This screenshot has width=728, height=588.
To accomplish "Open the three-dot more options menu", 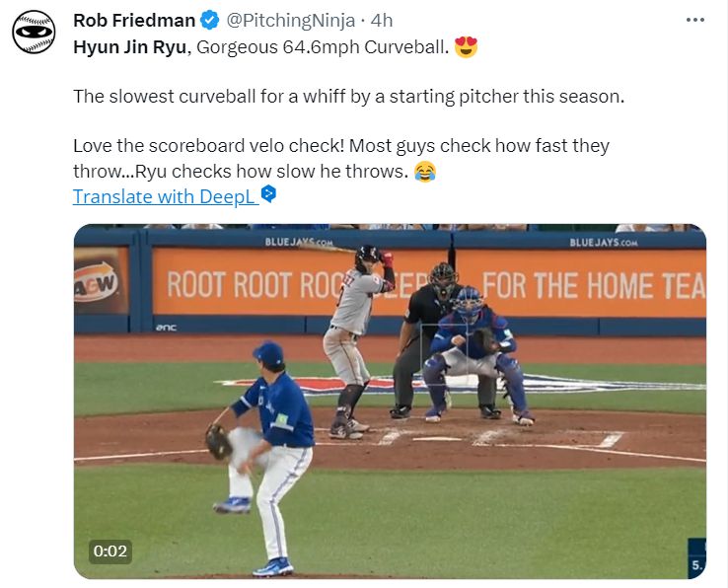I will (694, 19).
